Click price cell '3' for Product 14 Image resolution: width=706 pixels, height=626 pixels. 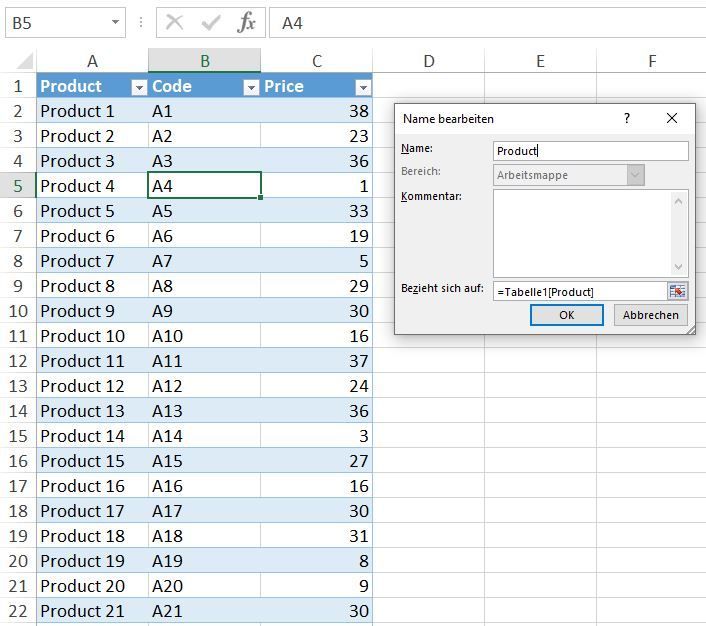point(317,436)
